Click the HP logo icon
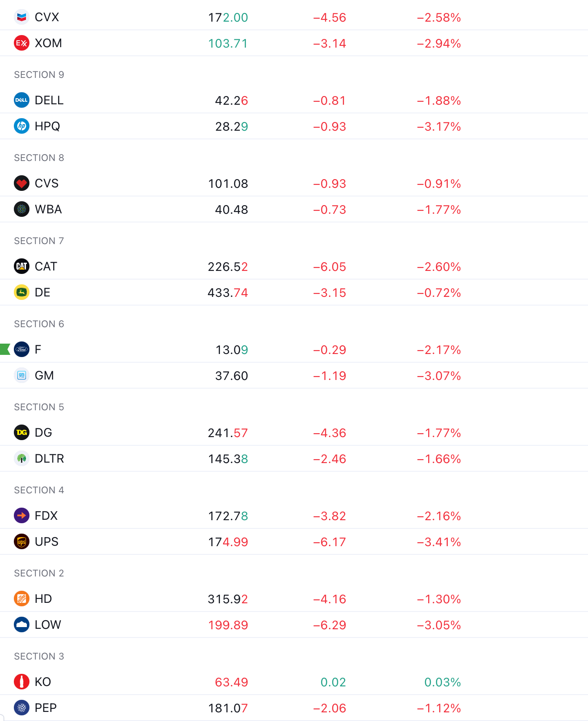Screen dimensions: 588x721 click(x=22, y=126)
